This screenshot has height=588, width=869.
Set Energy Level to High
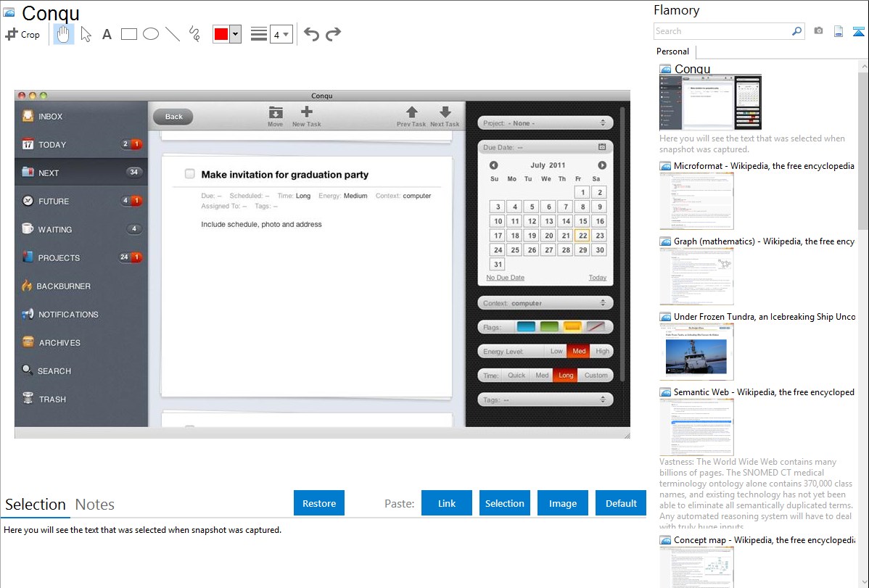coord(602,351)
